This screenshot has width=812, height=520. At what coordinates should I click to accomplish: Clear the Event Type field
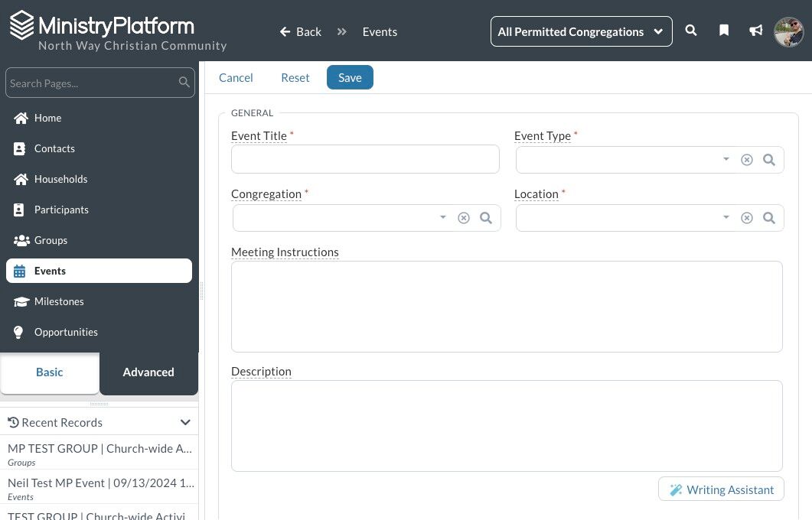[x=746, y=160]
